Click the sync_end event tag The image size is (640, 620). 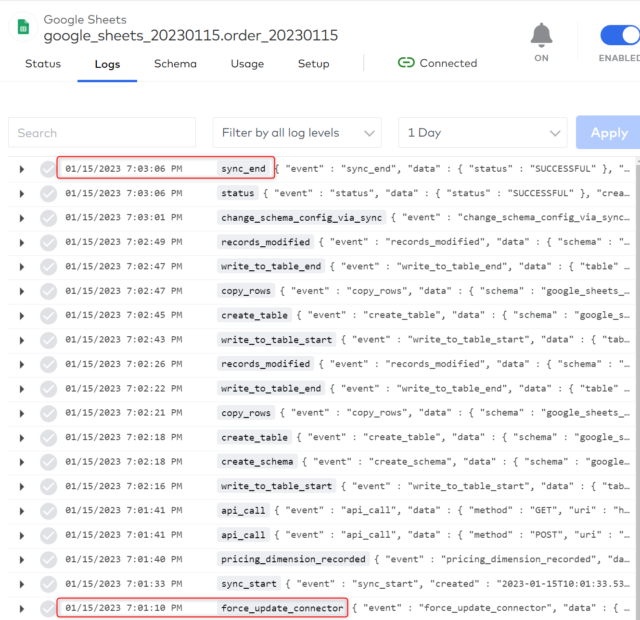[x=243, y=169]
